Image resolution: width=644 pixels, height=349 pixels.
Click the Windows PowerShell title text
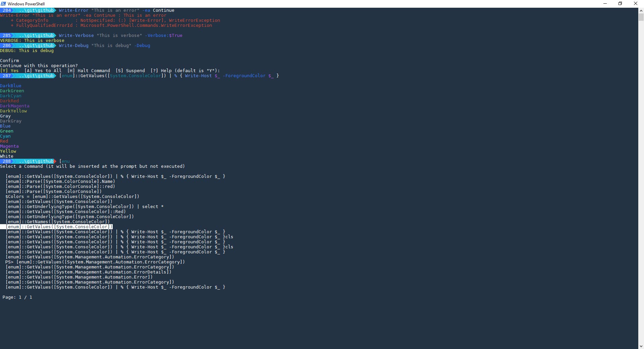pyautogui.click(x=26, y=4)
